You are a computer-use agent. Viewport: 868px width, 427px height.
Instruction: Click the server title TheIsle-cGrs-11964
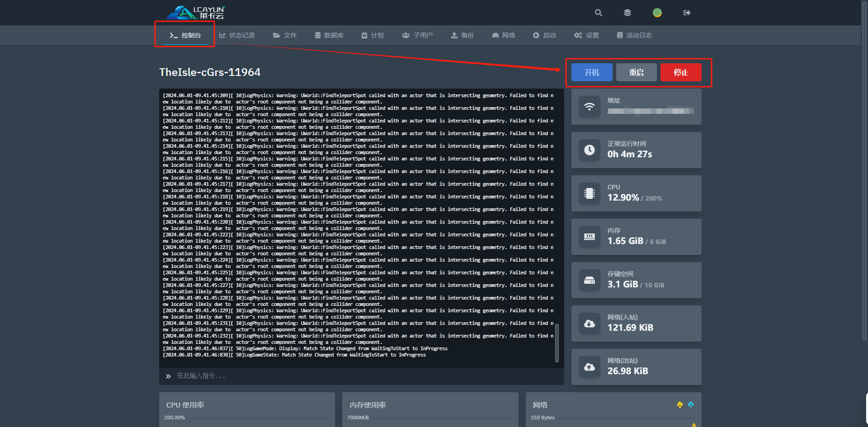pyautogui.click(x=210, y=72)
